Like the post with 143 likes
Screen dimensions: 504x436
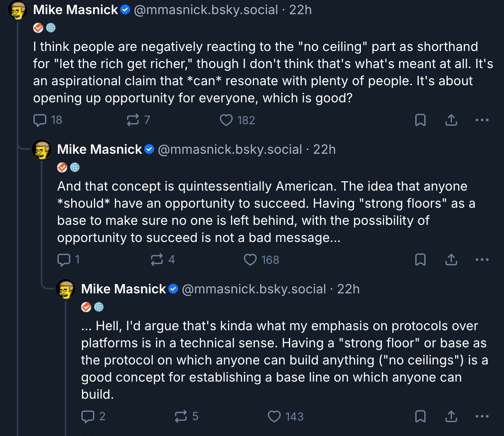click(274, 416)
